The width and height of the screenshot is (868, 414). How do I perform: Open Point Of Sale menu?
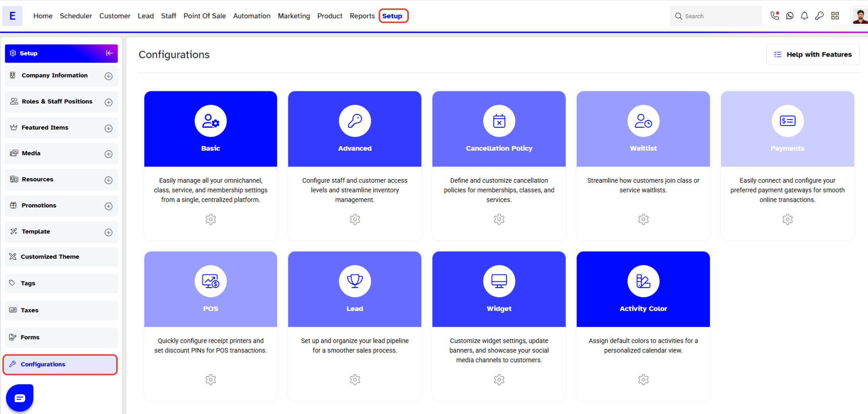[x=205, y=16]
